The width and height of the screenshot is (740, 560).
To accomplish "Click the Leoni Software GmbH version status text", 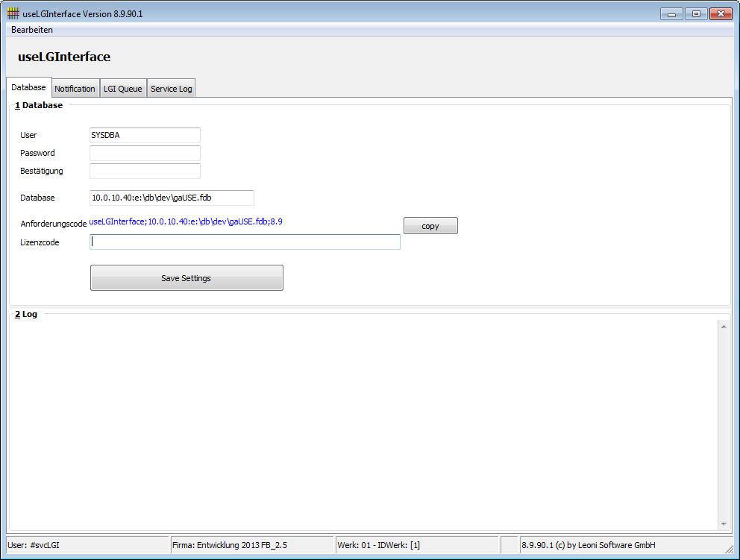I will point(588,545).
